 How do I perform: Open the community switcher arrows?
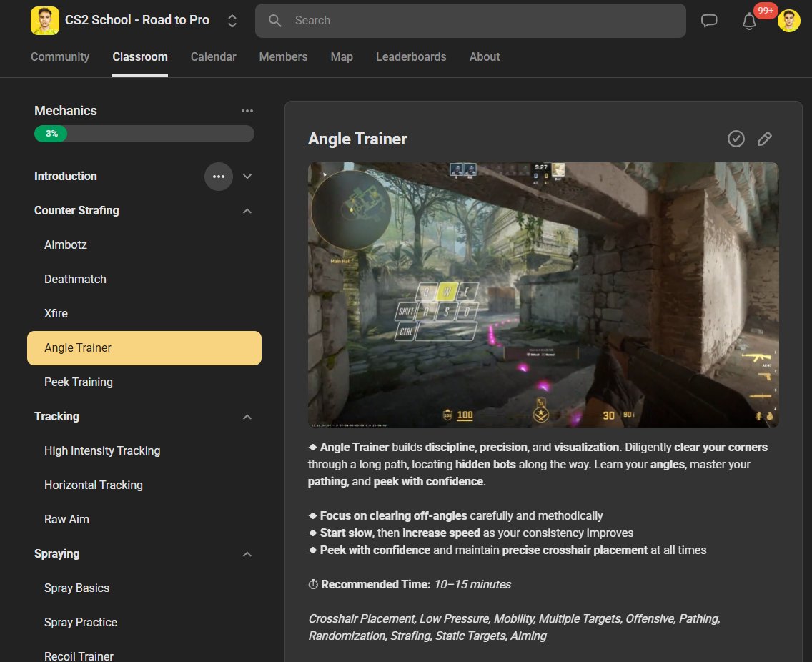click(232, 21)
